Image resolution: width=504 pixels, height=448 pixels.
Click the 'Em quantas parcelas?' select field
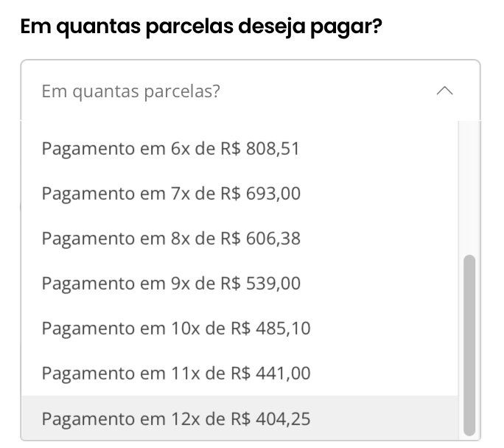[x=251, y=91]
